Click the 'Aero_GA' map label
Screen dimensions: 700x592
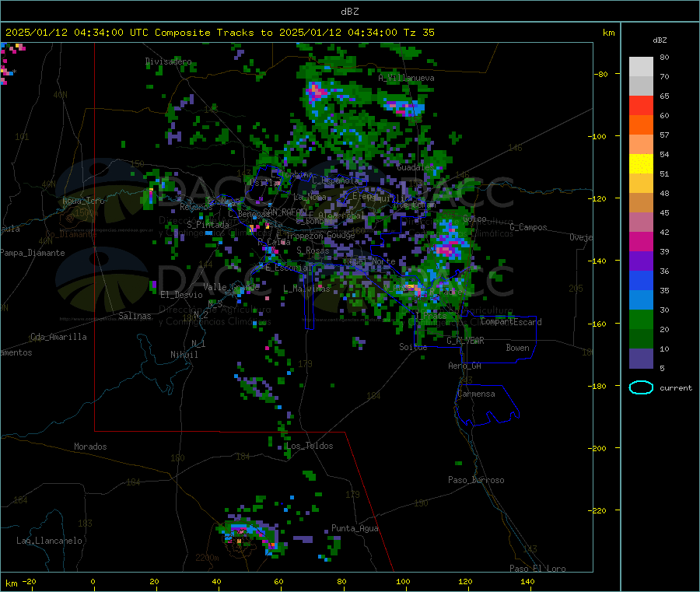(465, 366)
